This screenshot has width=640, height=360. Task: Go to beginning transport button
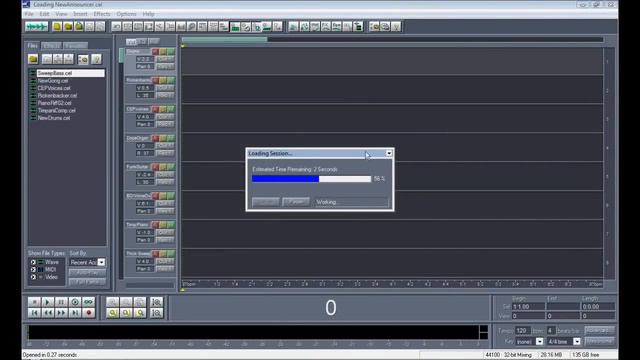click(x=34, y=313)
